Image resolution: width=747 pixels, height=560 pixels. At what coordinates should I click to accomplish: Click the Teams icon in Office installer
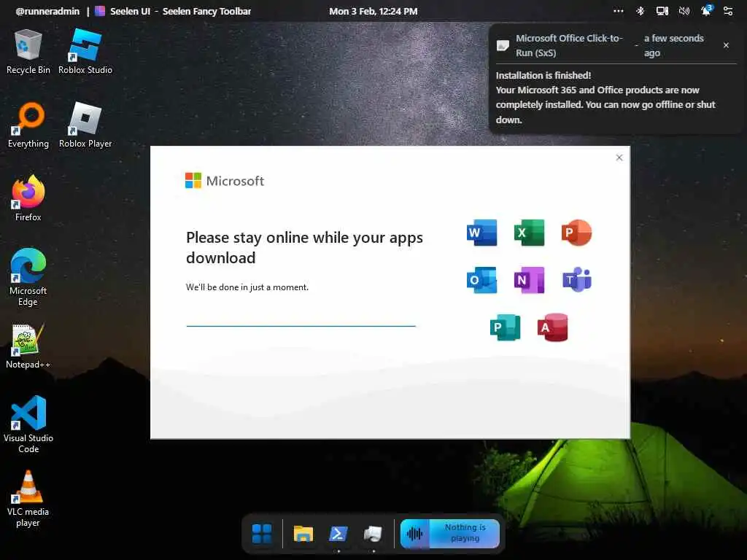(576, 280)
